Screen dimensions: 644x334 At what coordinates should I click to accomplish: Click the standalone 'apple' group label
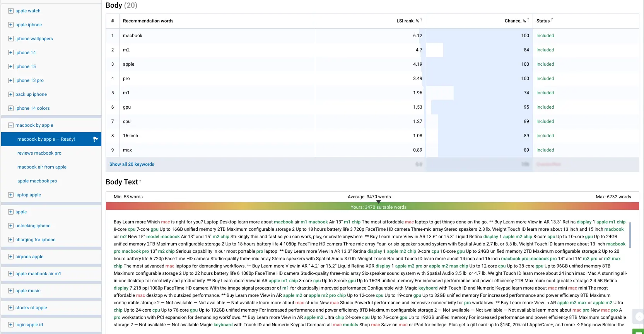(21, 212)
